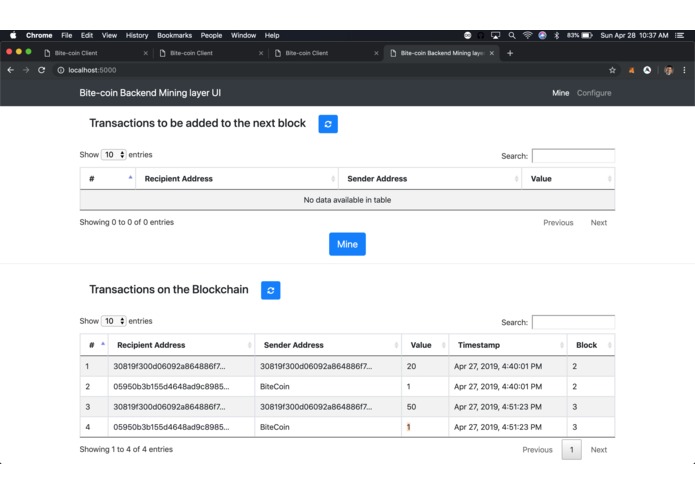Open the Chrome File menu

pos(66,35)
